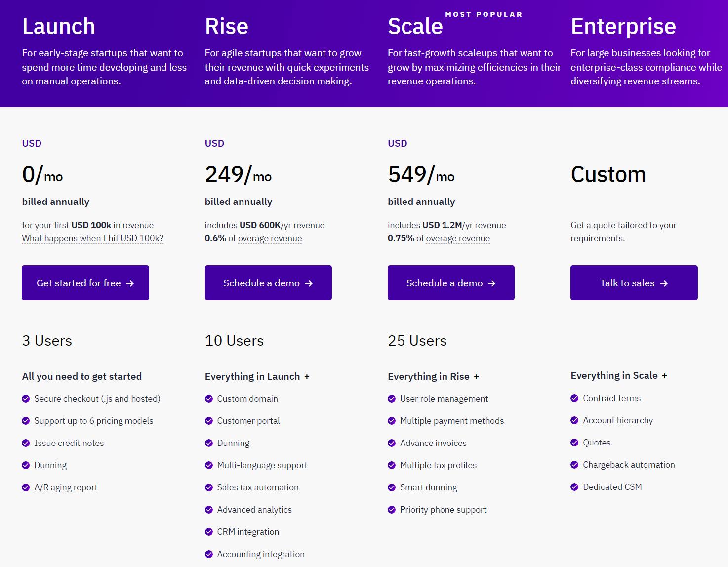This screenshot has height=567, width=728.
Task: Click Schedule a demo under the Scale plan
Action: [451, 283]
